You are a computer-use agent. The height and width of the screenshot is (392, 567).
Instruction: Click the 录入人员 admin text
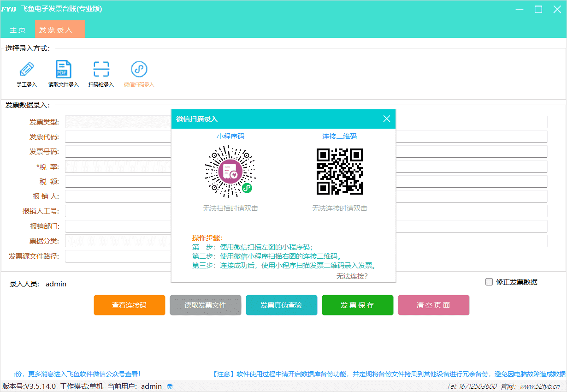[38, 284]
